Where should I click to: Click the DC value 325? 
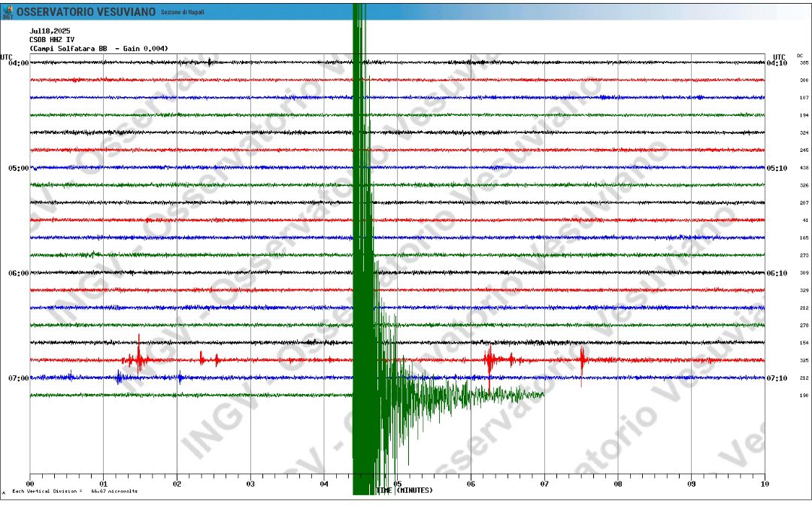pyautogui.click(x=804, y=360)
